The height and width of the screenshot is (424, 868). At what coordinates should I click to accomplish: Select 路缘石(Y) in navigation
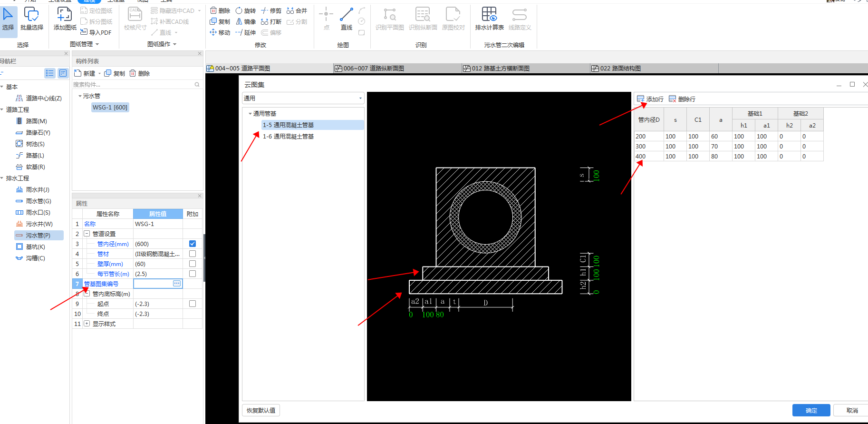coord(38,133)
